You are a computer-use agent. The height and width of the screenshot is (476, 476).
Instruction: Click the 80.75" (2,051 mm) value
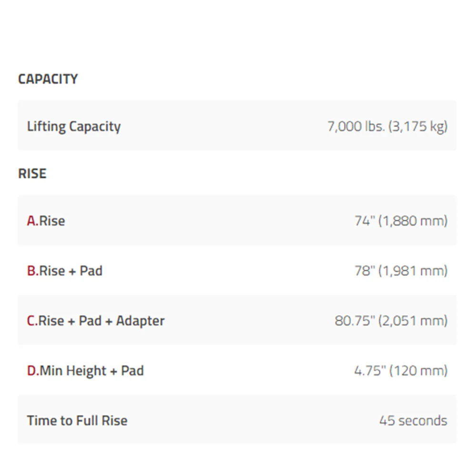click(391, 320)
